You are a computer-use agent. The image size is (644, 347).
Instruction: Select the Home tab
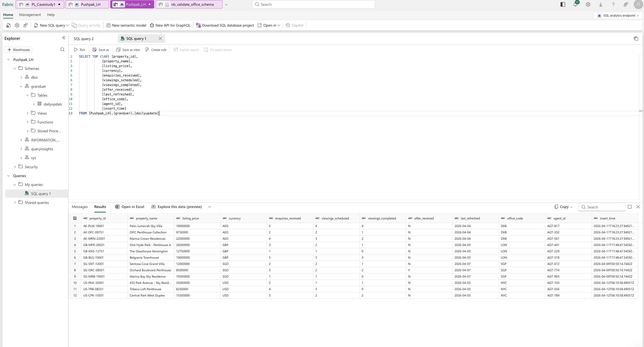(x=8, y=15)
